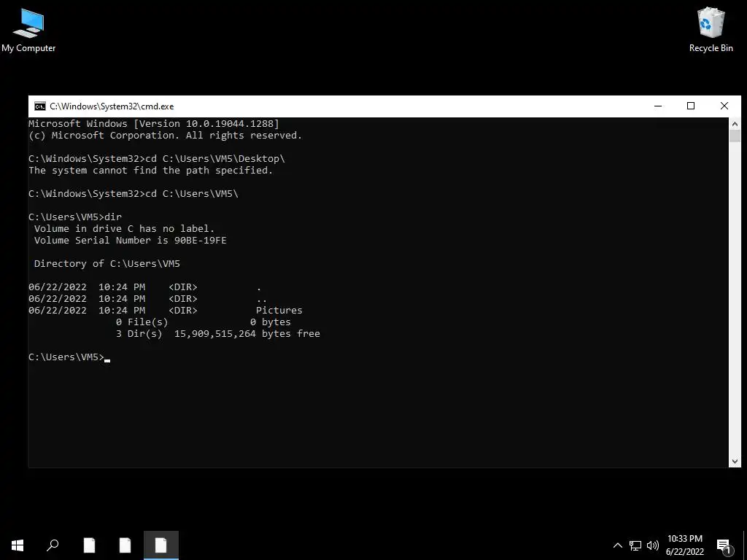Open the clock showing 10:33 PM
This screenshot has width=747, height=560.
tap(684, 539)
